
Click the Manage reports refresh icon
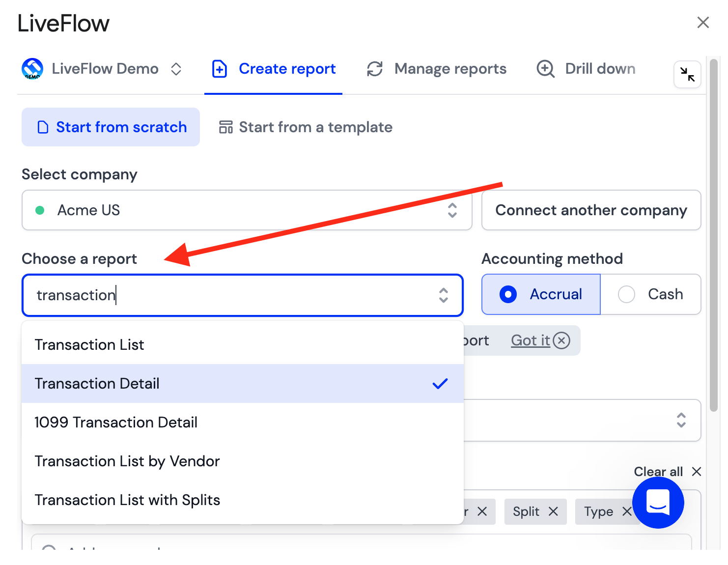point(375,69)
